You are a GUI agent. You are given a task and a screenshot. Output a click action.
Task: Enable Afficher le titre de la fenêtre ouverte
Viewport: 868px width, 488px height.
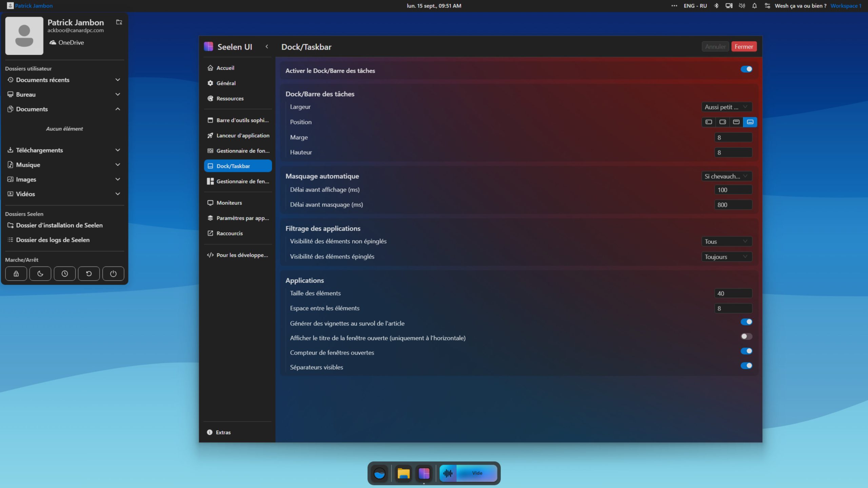[746, 336]
